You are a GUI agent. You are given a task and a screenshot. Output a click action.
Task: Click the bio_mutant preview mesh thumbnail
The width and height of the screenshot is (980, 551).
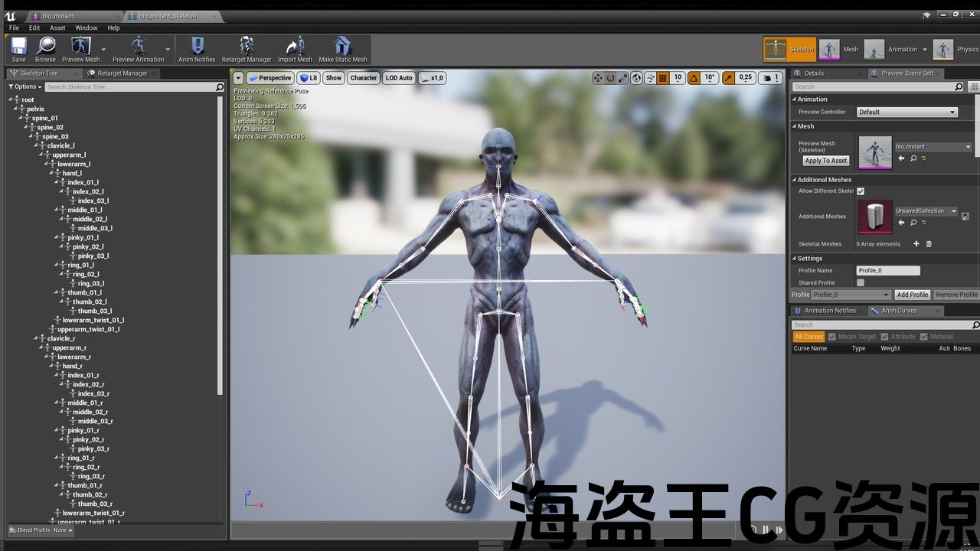(x=875, y=152)
